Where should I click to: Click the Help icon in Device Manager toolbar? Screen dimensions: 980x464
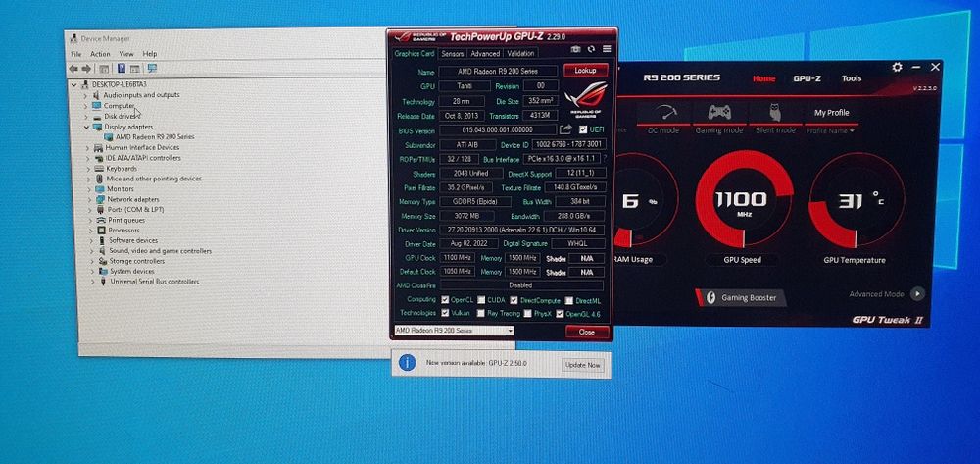(122, 68)
